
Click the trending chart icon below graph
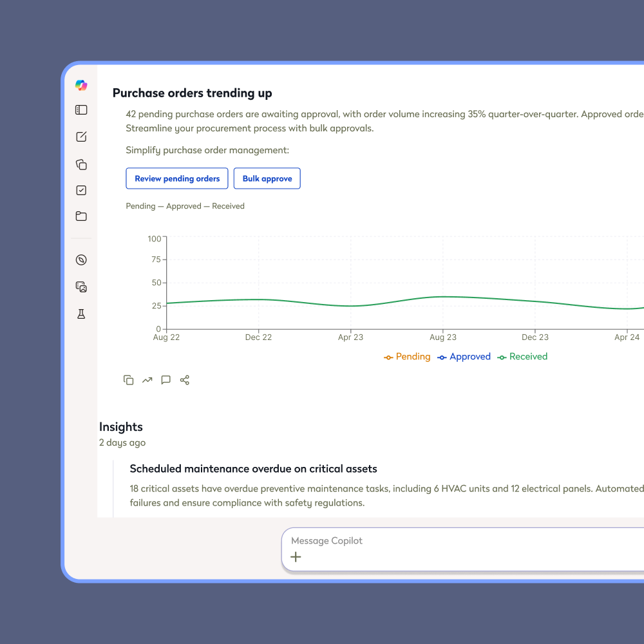(x=147, y=380)
